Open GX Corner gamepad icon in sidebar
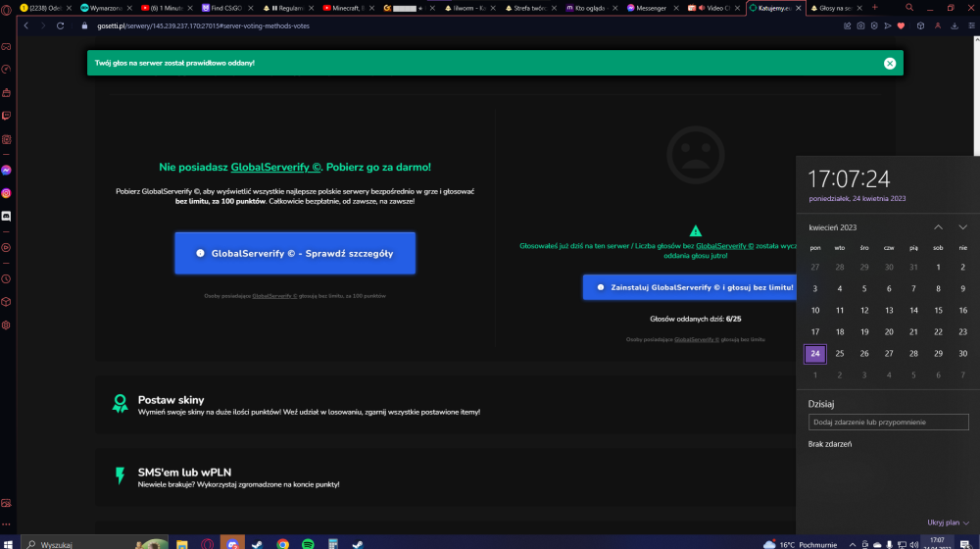Image resolution: width=980 pixels, height=549 pixels. point(6,46)
